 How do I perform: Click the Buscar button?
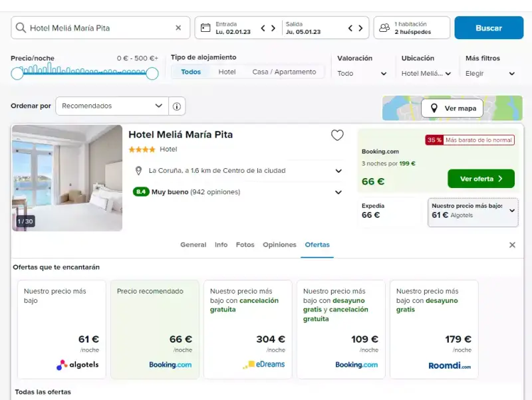489,28
